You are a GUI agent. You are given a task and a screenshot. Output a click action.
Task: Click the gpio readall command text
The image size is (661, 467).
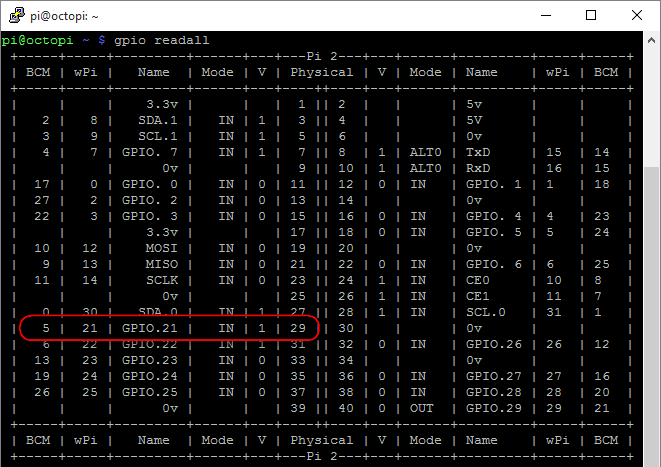[x=161, y=40]
